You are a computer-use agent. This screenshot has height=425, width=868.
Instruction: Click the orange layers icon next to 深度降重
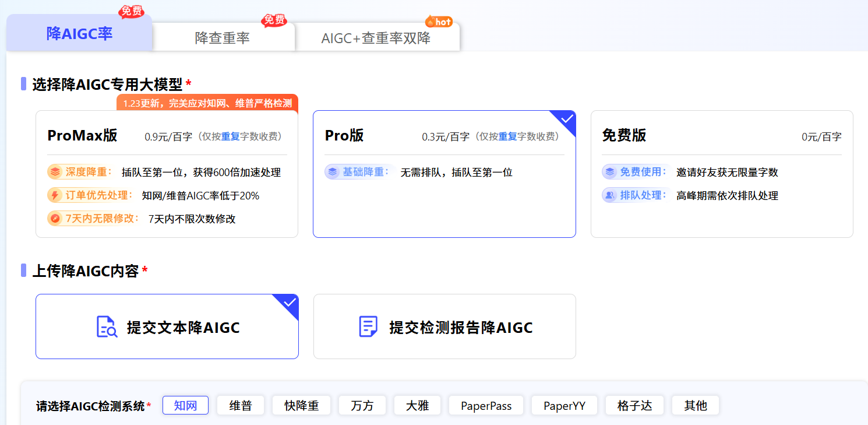click(55, 172)
